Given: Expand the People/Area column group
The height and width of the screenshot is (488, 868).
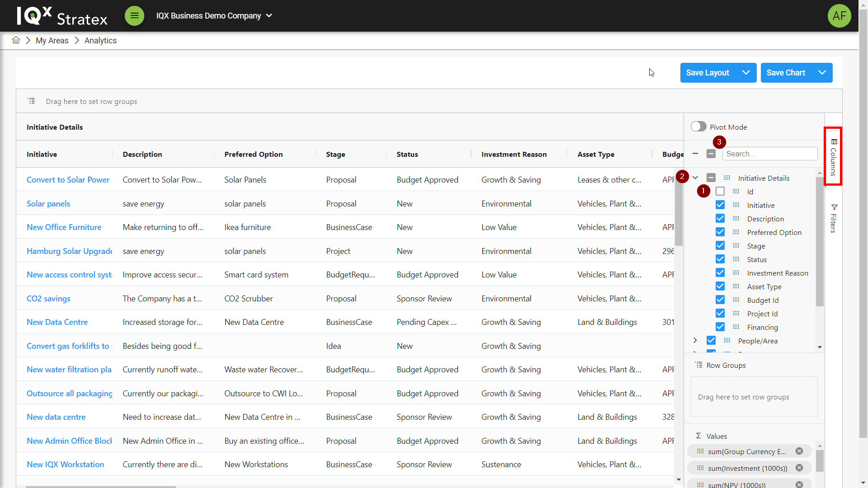Looking at the screenshot, I should coord(695,341).
